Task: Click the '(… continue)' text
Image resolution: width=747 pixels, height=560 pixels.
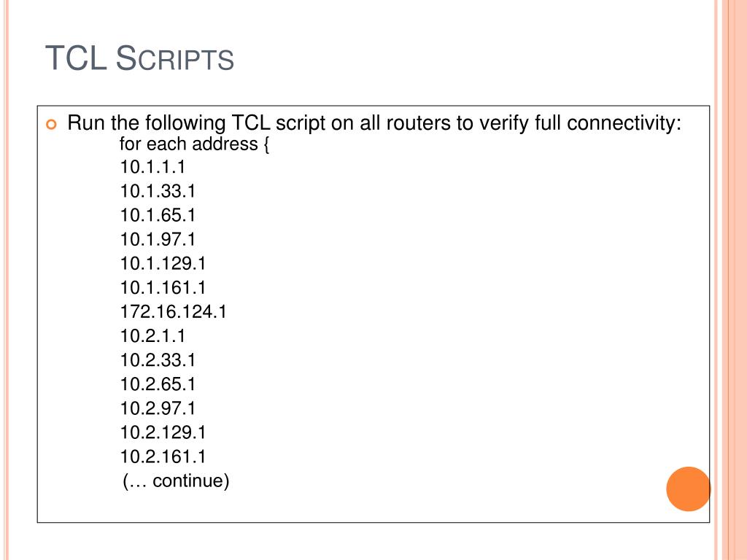Action: tap(176, 481)
